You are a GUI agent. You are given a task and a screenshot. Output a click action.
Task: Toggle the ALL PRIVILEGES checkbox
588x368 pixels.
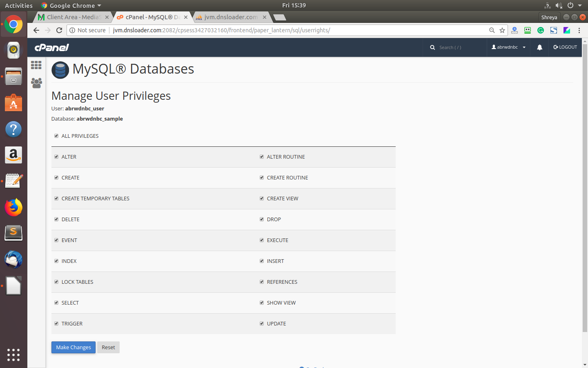56,136
